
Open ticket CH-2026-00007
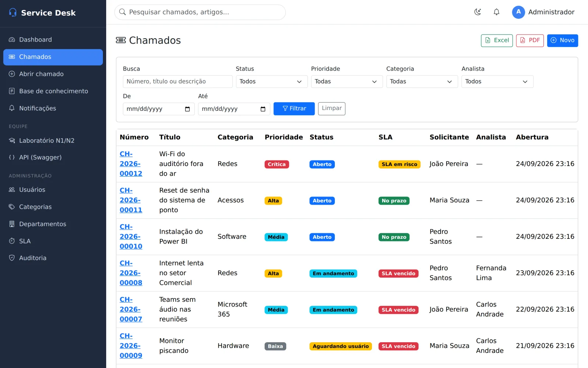[x=131, y=309]
